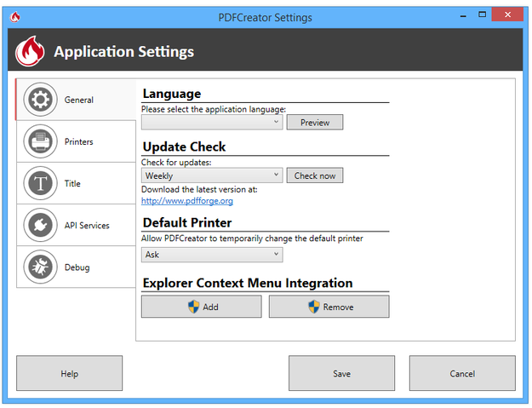This screenshot has width=532, height=408.
Task: Click the Printers printer icon
Action: click(40, 141)
